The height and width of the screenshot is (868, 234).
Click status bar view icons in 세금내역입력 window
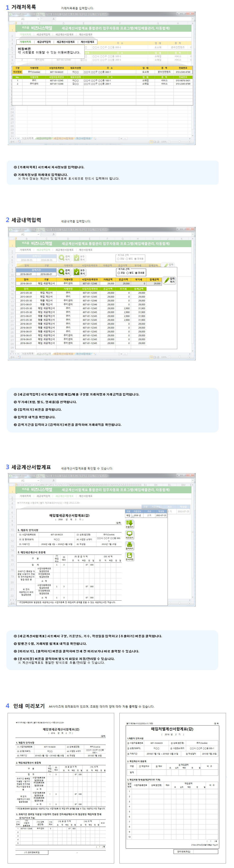click(x=154, y=357)
